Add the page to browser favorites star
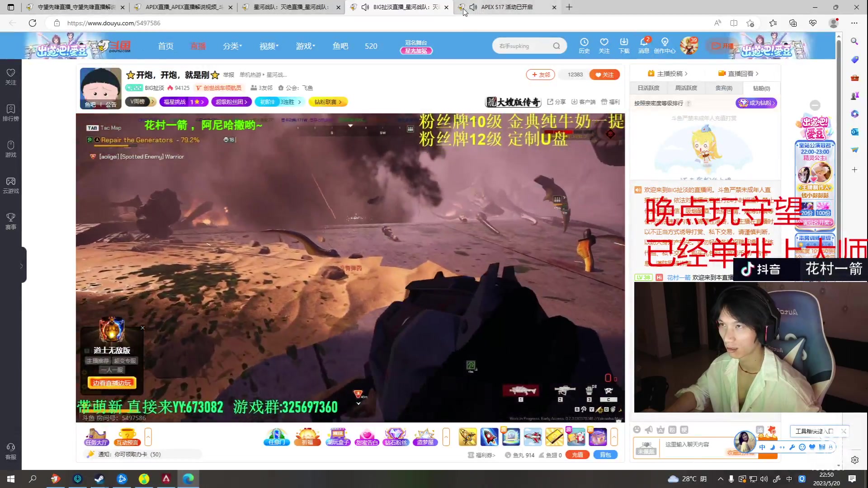This screenshot has height=488, width=868. pyautogui.click(x=750, y=23)
